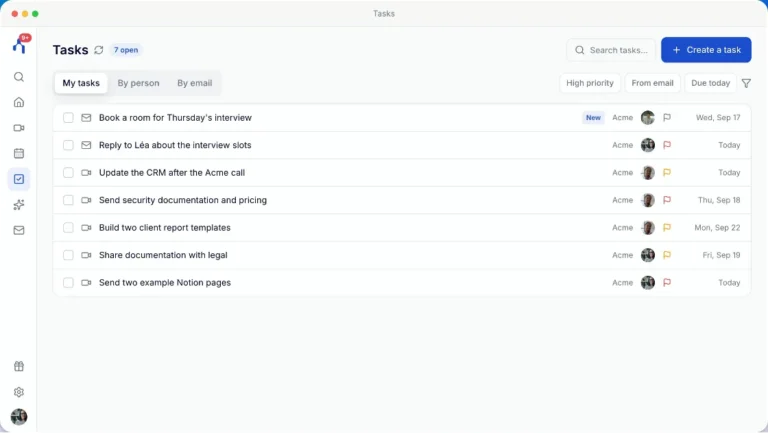Click assignee avatar on Share documentation with legal
This screenshot has width=768, height=433.
(648, 255)
